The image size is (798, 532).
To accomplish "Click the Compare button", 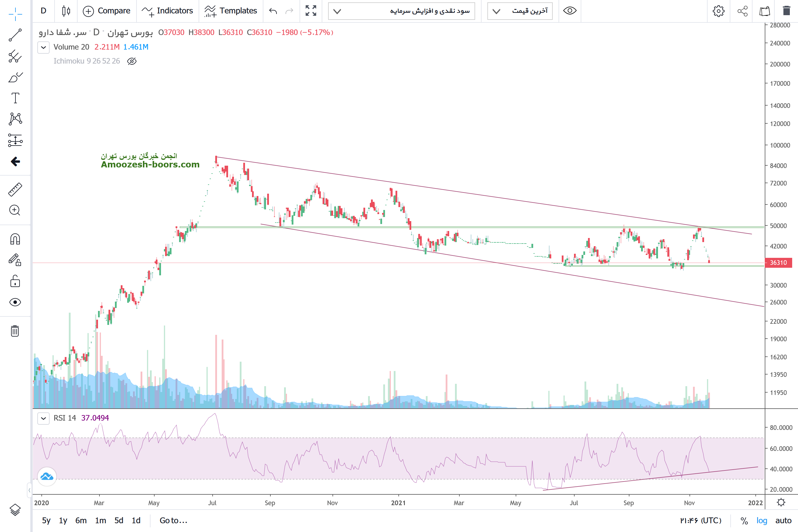I will 106,11.
